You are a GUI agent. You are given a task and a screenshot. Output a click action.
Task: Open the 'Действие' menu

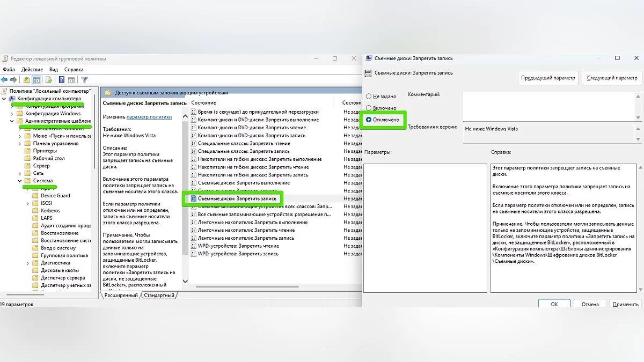click(x=32, y=69)
